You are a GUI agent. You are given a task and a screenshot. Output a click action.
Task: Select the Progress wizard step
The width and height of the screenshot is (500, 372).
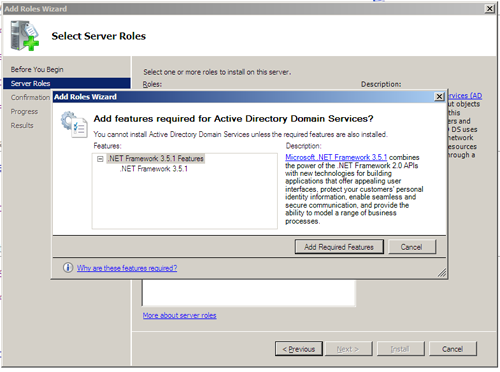click(24, 112)
